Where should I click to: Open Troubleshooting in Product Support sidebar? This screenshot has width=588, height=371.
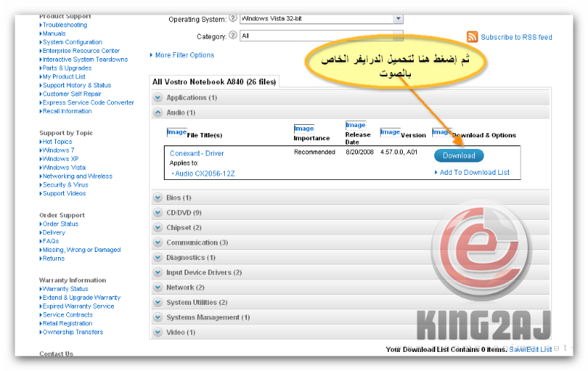point(65,25)
